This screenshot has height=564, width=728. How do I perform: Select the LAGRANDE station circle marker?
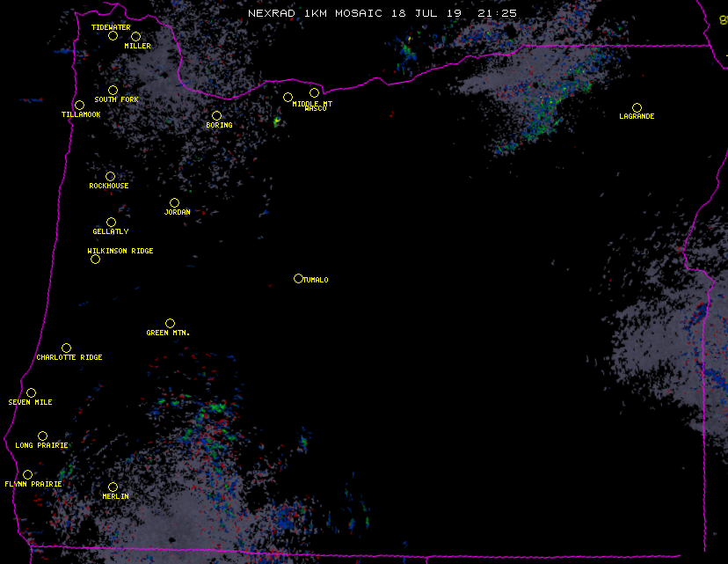pos(637,107)
